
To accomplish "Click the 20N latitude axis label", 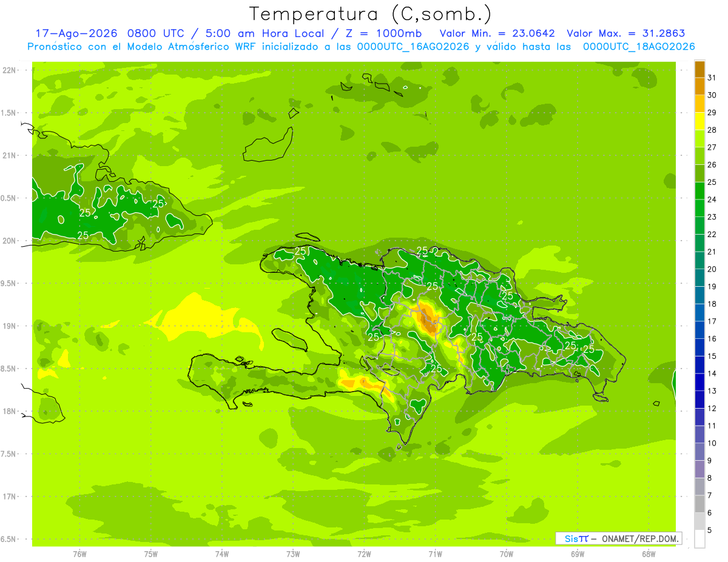I will pyautogui.click(x=9, y=241).
